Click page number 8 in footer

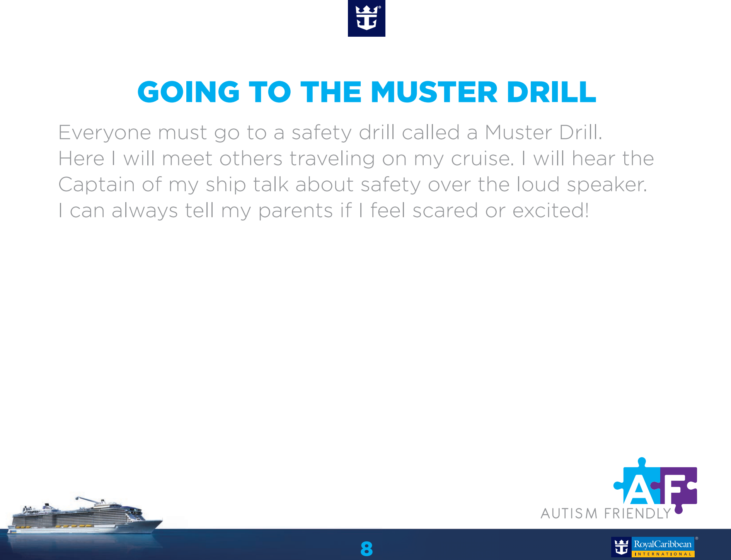[366, 549]
